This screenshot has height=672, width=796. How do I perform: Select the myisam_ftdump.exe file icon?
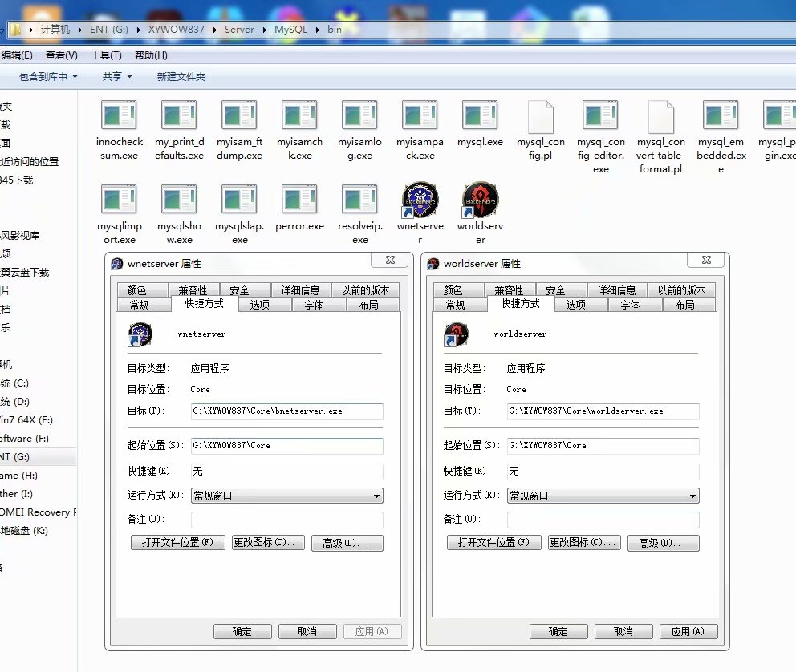click(x=239, y=115)
